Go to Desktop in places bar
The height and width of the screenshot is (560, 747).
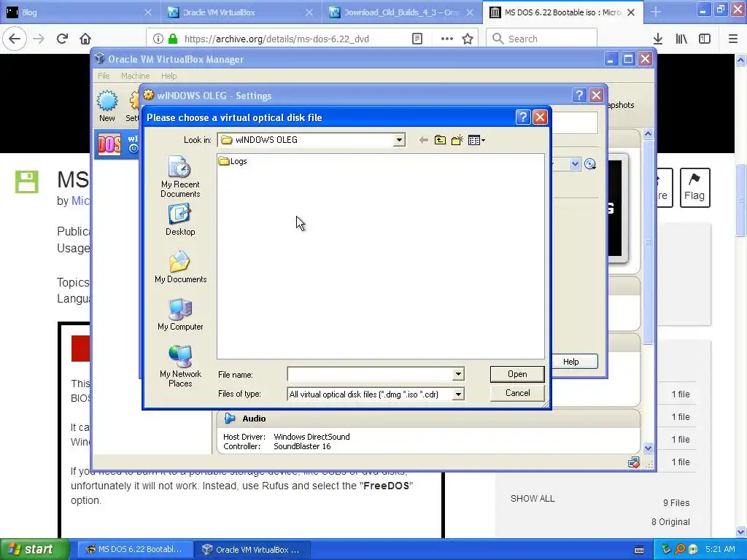[x=180, y=220]
